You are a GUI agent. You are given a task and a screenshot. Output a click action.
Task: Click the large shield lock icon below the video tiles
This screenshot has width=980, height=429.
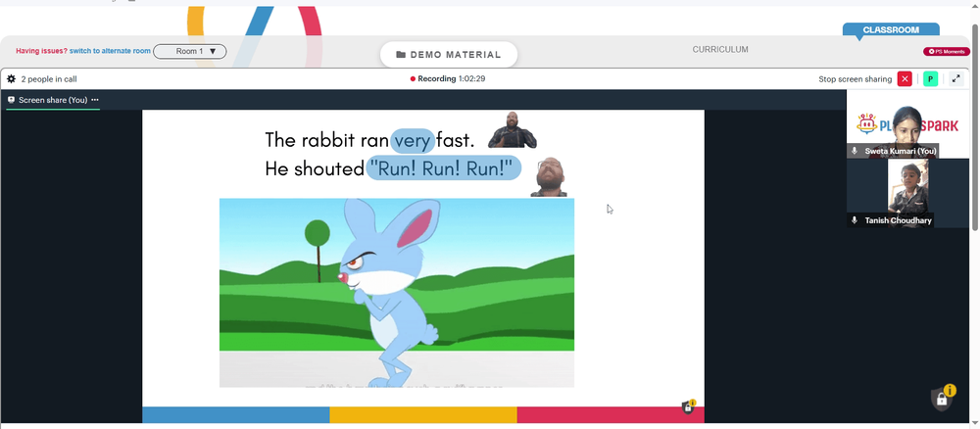(x=943, y=398)
